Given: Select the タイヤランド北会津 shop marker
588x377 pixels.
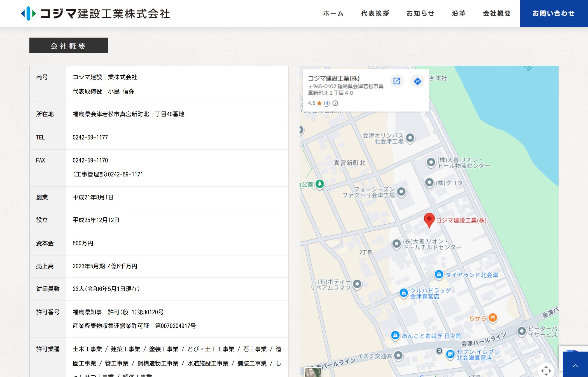Looking at the screenshot, I should [439, 274].
